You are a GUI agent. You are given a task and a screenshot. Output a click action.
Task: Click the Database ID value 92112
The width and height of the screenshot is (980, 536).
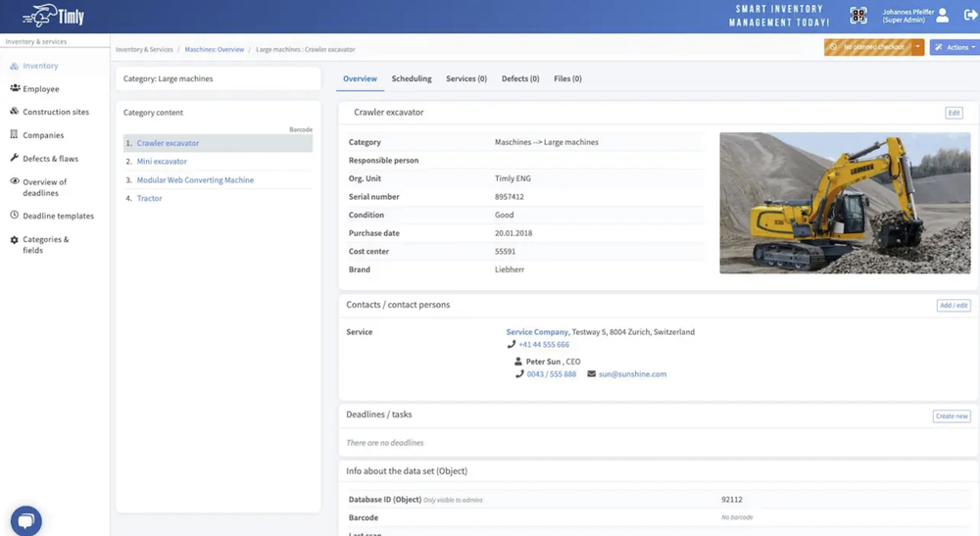pos(732,500)
